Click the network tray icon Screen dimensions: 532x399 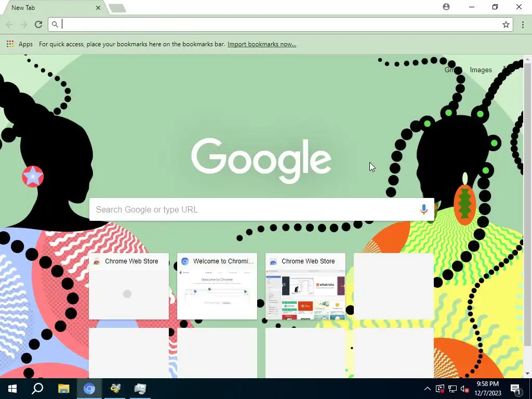(x=453, y=389)
